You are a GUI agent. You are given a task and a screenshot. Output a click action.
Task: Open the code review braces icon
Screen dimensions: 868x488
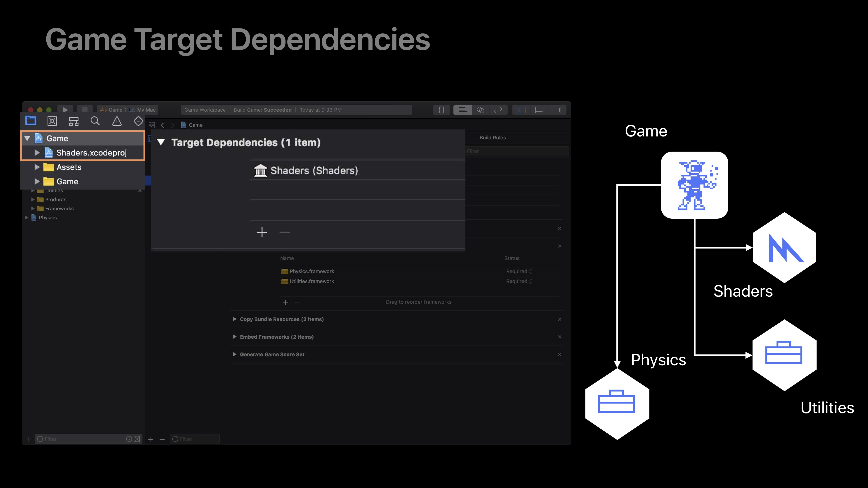(x=441, y=110)
